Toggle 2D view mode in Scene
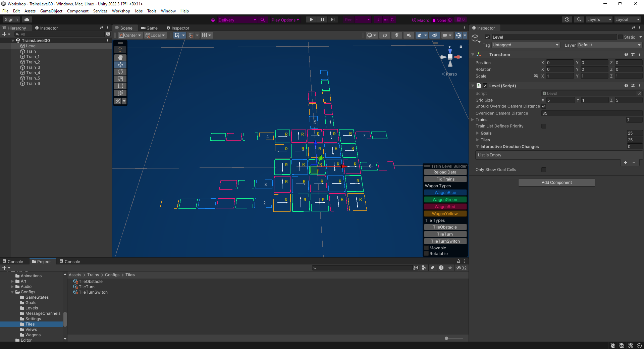This screenshot has height=349, width=644. [x=385, y=35]
